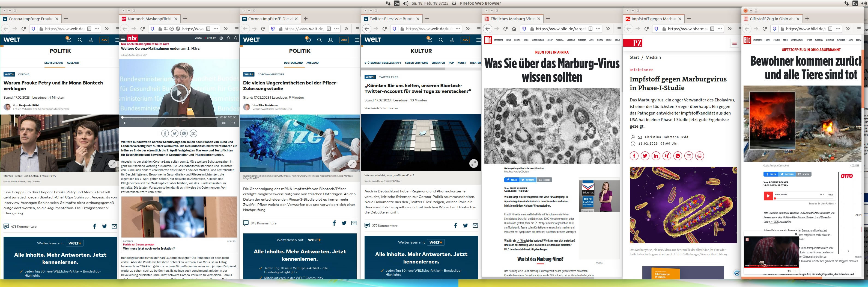Share ntv article via email icon
The image size is (868, 287).
click(x=193, y=133)
